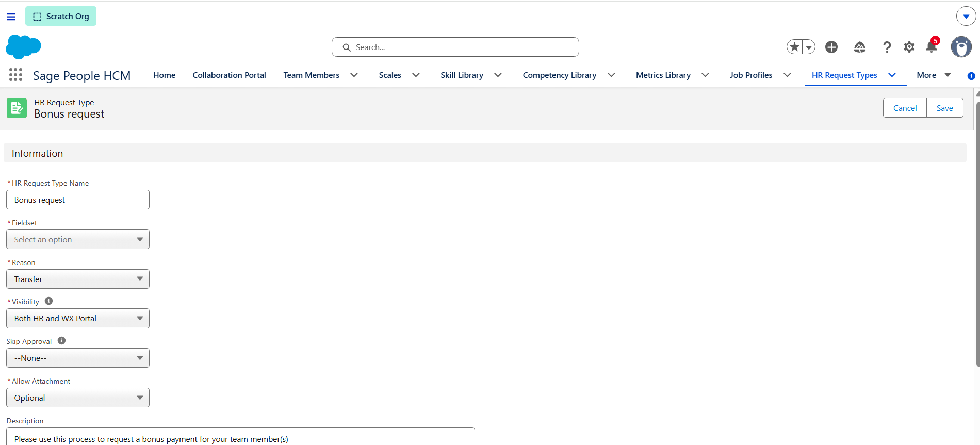Click the Scratch Org badge
Screen dimensions: 980x445
tap(61, 16)
